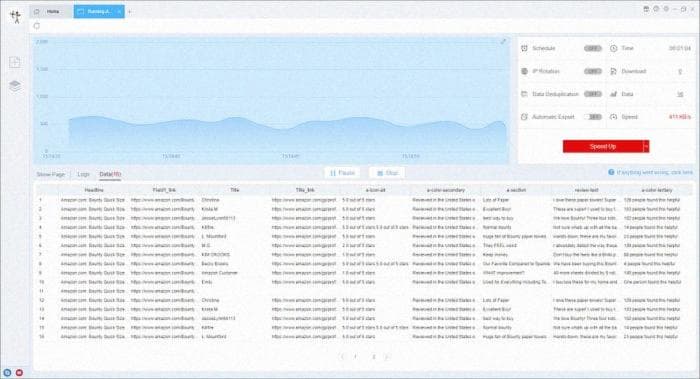Click the icon beside Automatic Export
The height and width of the screenshot is (379, 700).
(525, 117)
